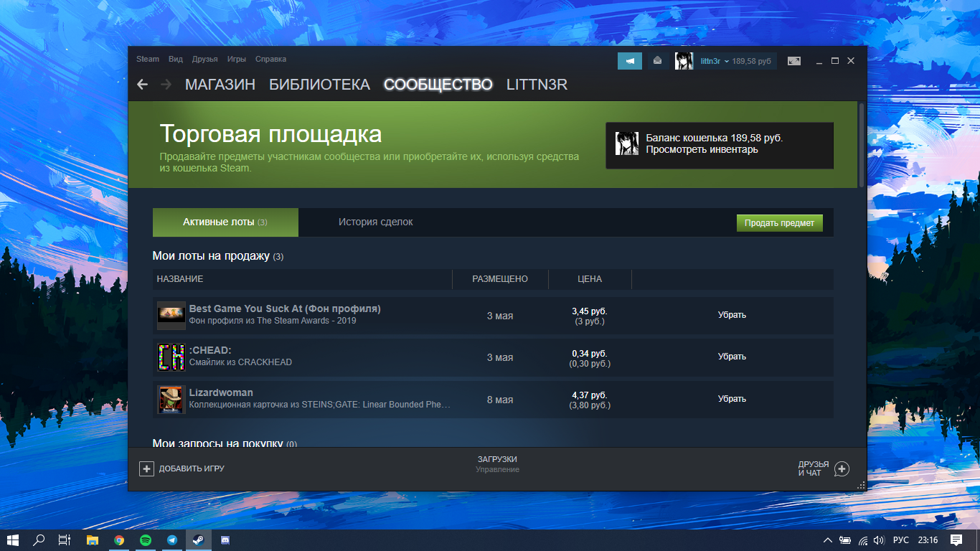Screen dimensions: 980x551
Task: Click the Продать предмет button
Action: (780, 223)
